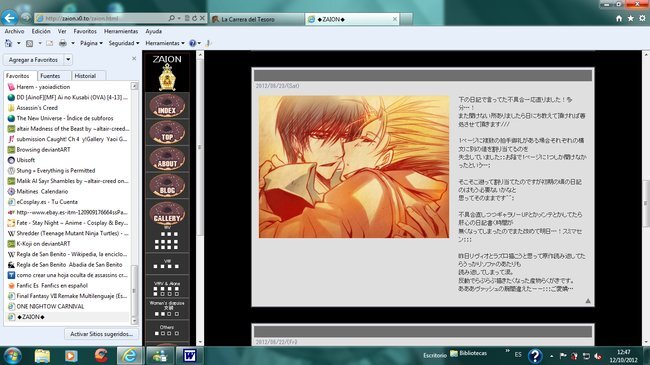Open Internet Explorer from the taskbar
The width and height of the screenshot is (650, 365).
tap(129, 355)
